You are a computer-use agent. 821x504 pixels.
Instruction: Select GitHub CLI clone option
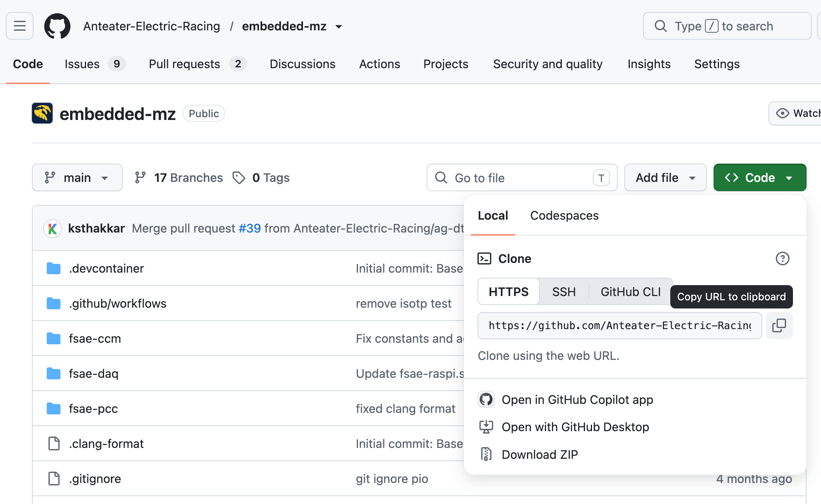(631, 291)
